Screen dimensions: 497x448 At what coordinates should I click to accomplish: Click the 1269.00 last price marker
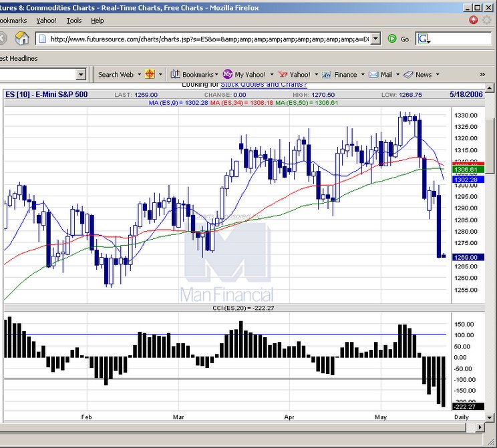pos(468,257)
